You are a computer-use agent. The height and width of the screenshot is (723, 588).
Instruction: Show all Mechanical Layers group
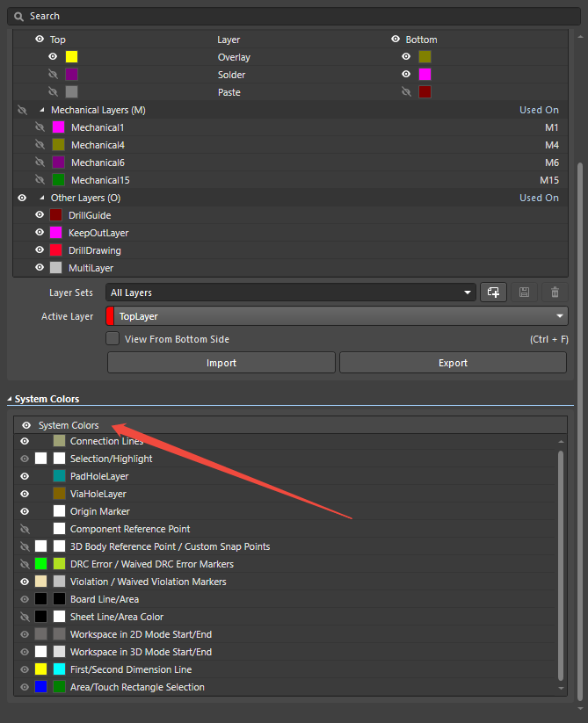pos(22,110)
